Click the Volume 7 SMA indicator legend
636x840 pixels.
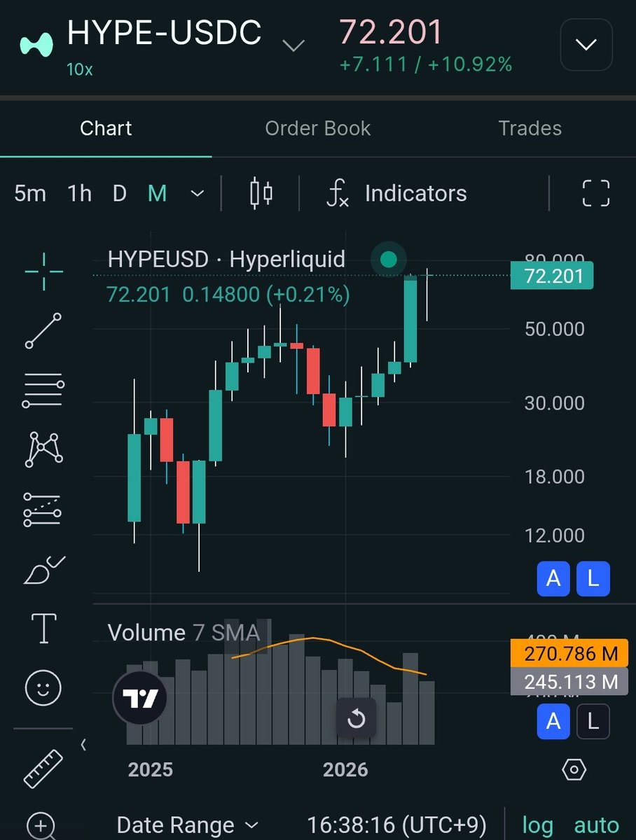[x=184, y=633]
